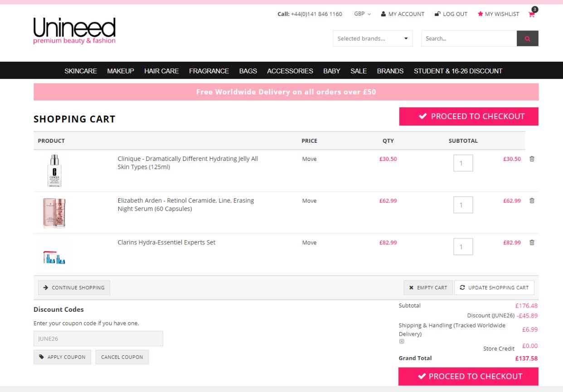Viewport: 563px width, 392px height.
Task: Open the shopping cart icon in header
Action: pyautogui.click(x=532, y=14)
